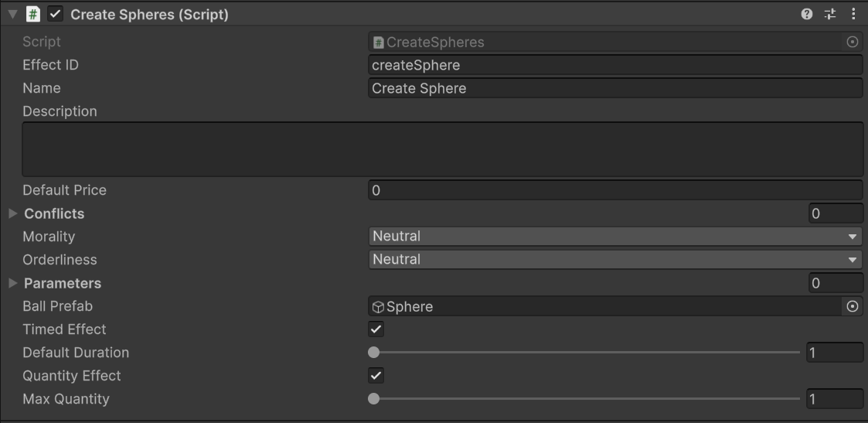Open the Orderliness dropdown
The width and height of the screenshot is (868, 423).
[x=615, y=260]
